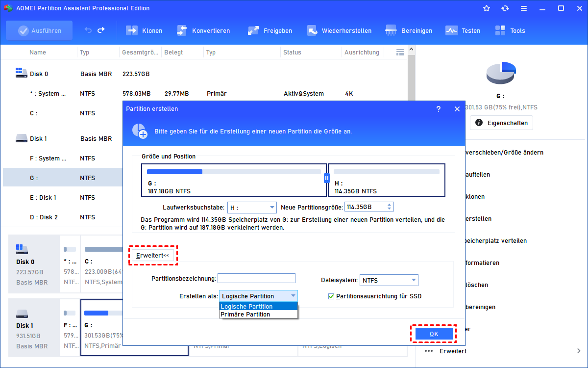Select the Disk 1 row in list
This screenshot has width=588, height=368.
[x=63, y=139]
